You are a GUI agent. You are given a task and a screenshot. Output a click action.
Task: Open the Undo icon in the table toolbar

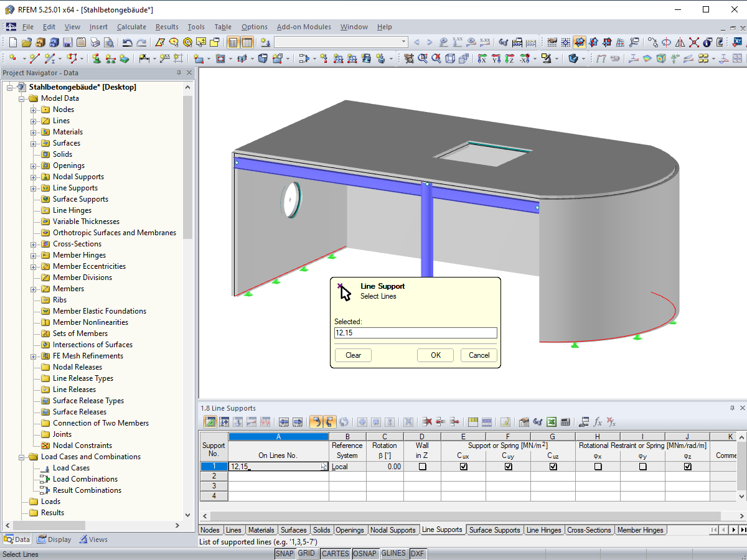point(317,422)
